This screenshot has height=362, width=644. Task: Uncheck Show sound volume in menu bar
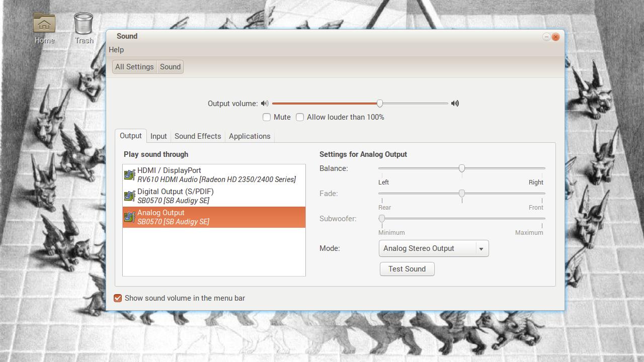118,298
